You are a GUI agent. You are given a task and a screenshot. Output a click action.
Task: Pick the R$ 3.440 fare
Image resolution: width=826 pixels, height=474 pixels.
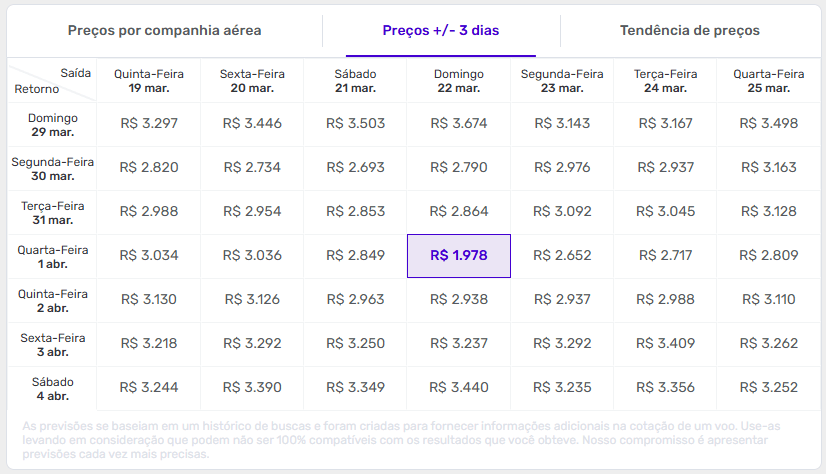coord(459,388)
